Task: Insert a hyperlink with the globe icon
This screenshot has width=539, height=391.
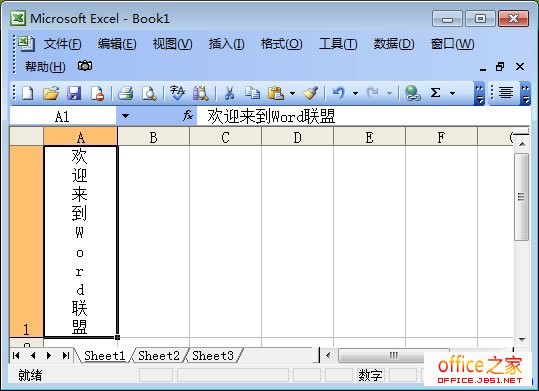Action: coord(412,93)
